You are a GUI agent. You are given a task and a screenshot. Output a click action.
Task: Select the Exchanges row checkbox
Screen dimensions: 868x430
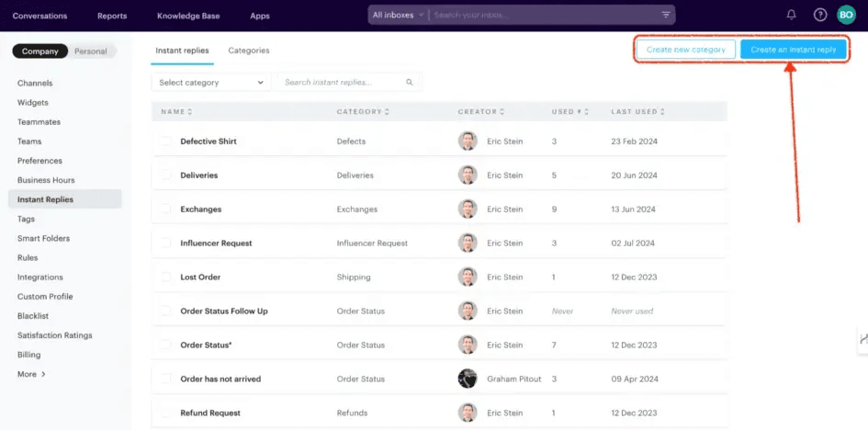166,209
